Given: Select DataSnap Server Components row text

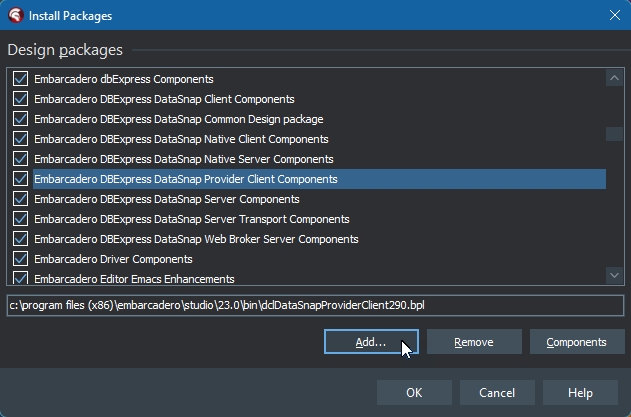Looking at the screenshot, I should click(x=167, y=199).
